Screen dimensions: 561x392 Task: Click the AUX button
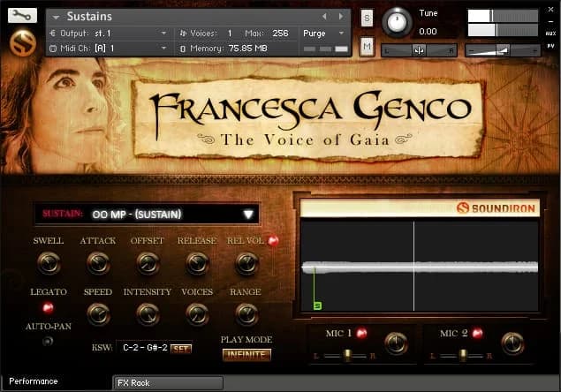pyautogui.click(x=550, y=34)
